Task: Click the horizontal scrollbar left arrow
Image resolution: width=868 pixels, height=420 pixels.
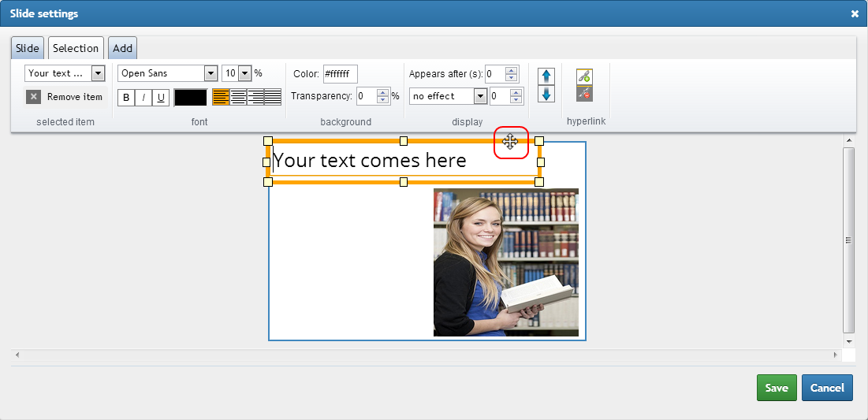Action: (x=17, y=355)
